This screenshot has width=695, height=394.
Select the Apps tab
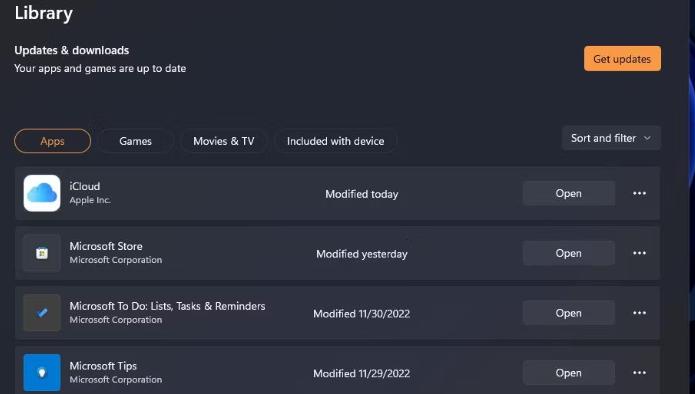coord(52,141)
